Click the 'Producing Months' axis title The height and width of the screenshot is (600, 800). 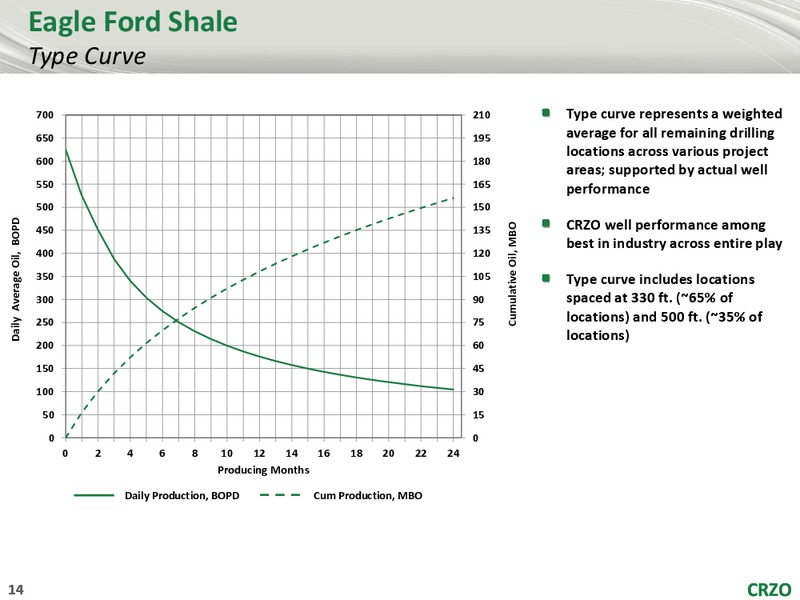(x=263, y=470)
